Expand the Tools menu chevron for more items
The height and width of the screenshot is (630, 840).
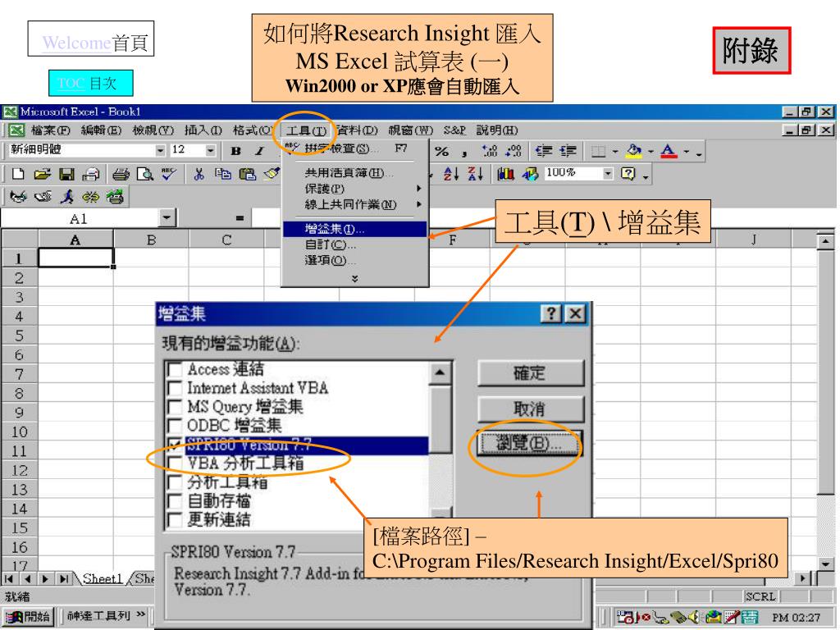click(354, 279)
